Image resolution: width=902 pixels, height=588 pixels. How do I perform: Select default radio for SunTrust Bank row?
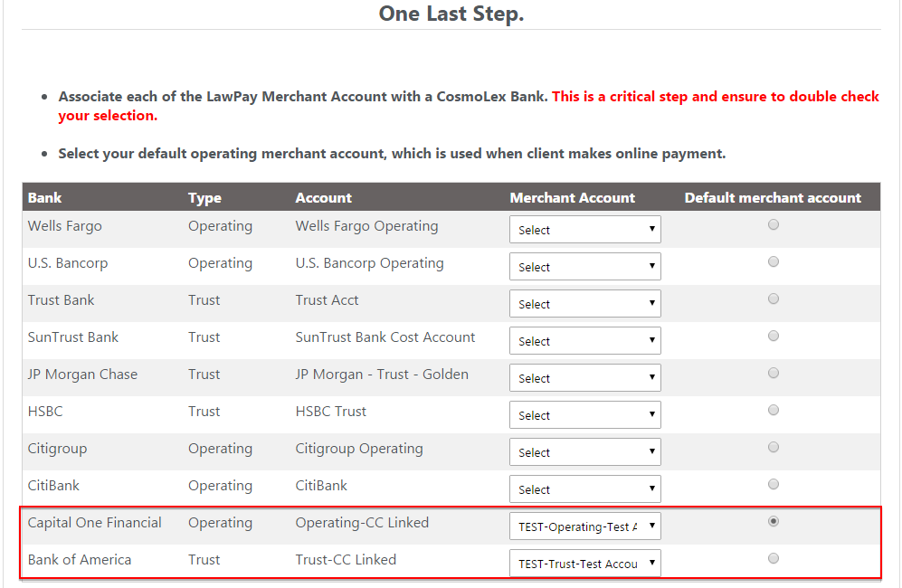[774, 336]
